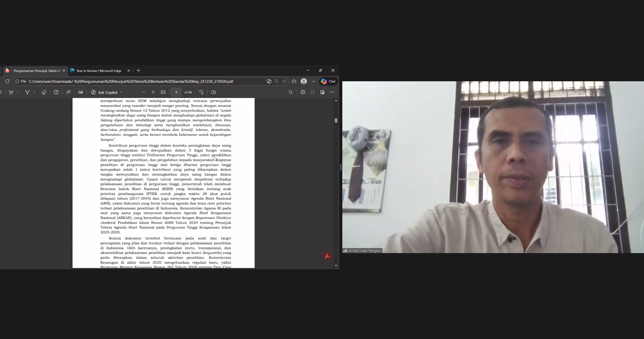
Task: Toggle favorite star for this page
Action: coord(284,82)
